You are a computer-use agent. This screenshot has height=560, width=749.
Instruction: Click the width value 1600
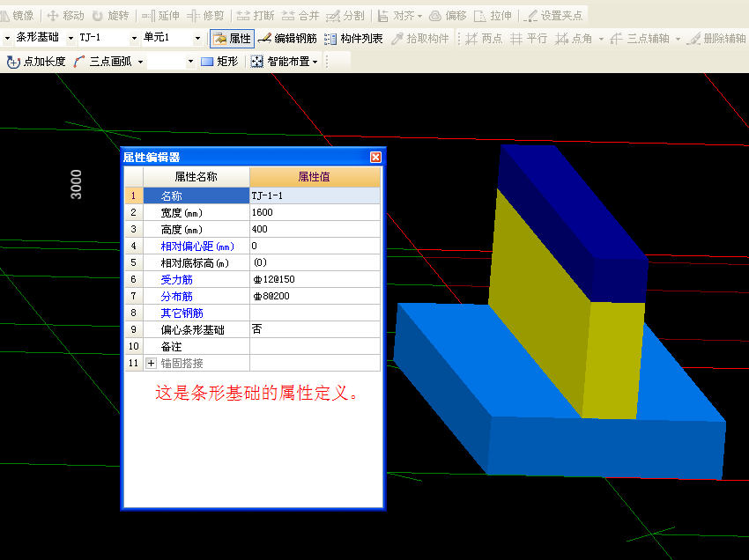[x=315, y=212]
